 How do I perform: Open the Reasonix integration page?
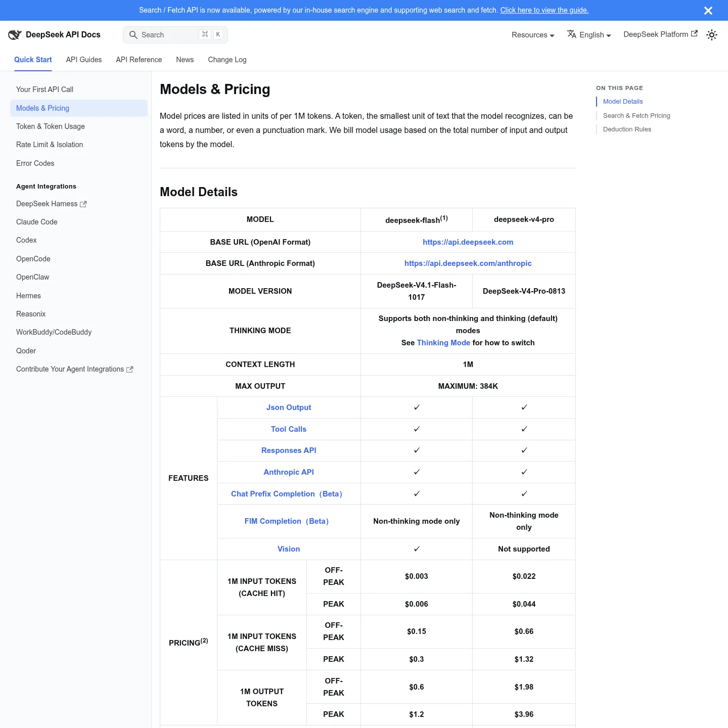tap(79, 314)
